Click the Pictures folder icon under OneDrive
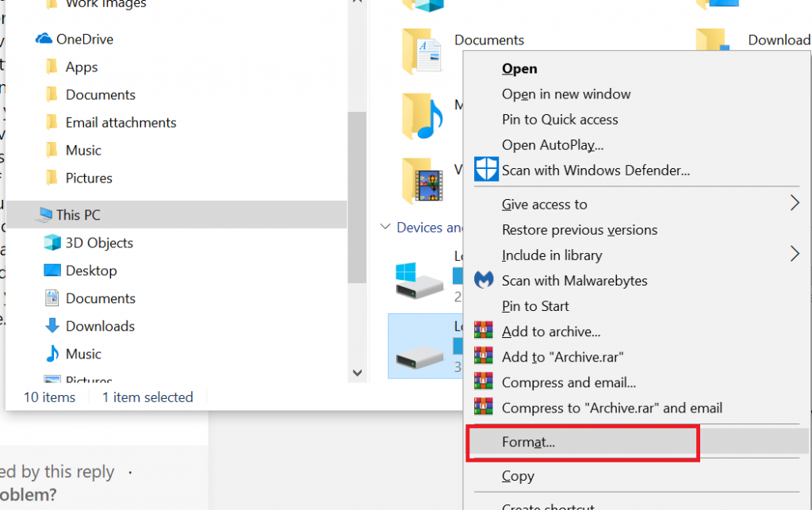 (x=52, y=178)
